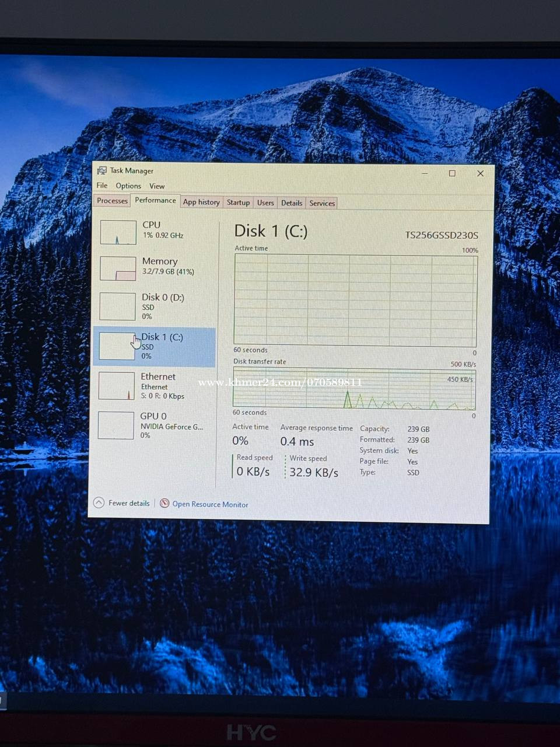The image size is (560, 747).
Task: Open the Options menu
Action: point(128,186)
